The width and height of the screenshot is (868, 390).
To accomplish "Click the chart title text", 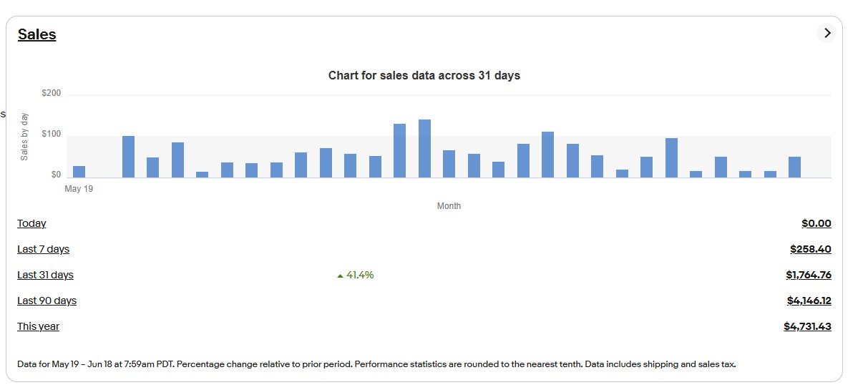I will pyautogui.click(x=424, y=75).
